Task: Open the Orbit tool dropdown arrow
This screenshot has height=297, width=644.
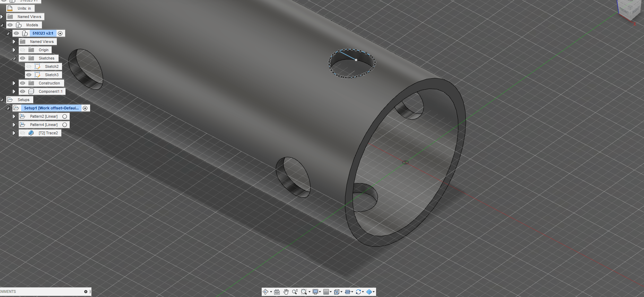Action: coord(271,292)
